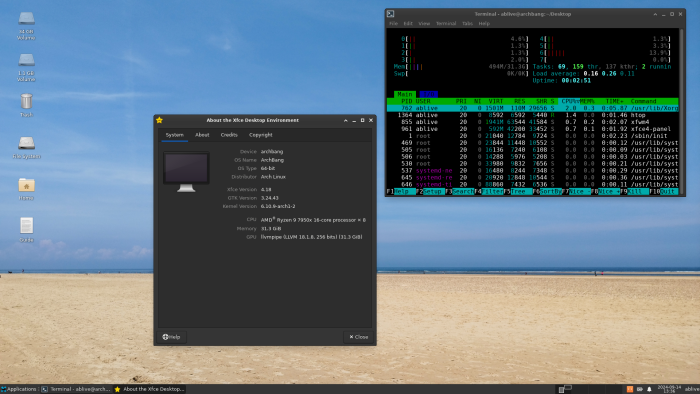Switch to the Credits tab
Viewport: 700px width, 394px height.
(x=229, y=135)
